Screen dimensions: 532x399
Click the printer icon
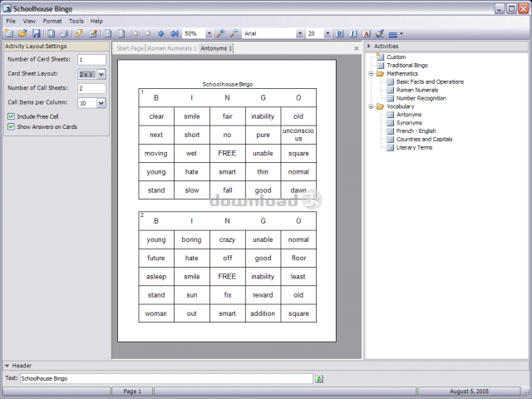click(64, 33)
